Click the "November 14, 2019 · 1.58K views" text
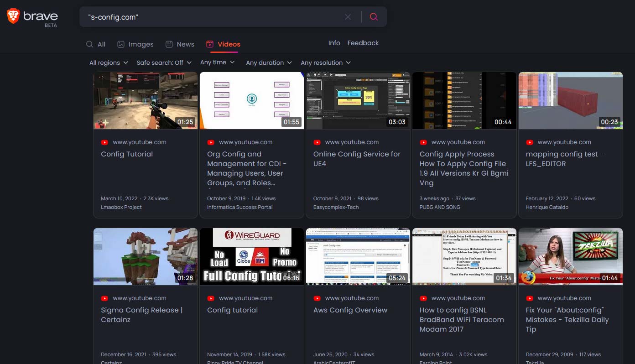 point(246,354)
